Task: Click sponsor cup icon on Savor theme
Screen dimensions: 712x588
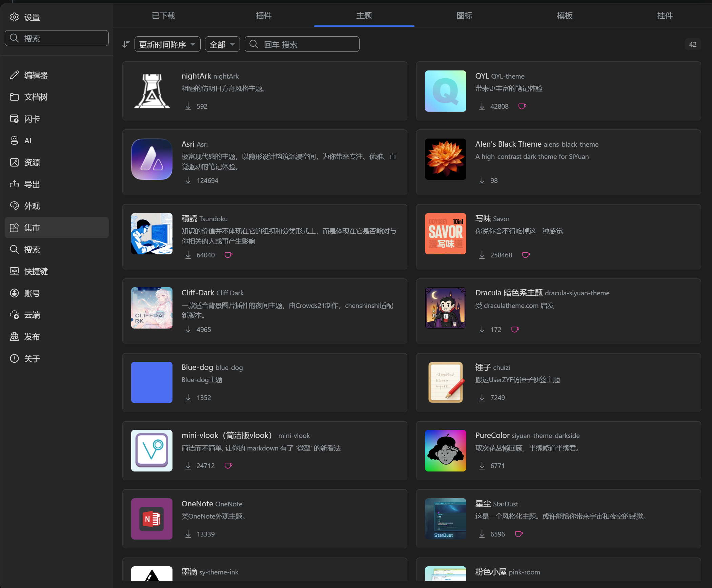Action: (x=526, y=255)
